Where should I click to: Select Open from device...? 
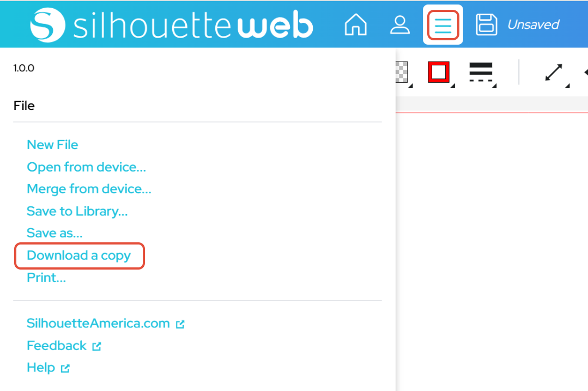point(86,167)
